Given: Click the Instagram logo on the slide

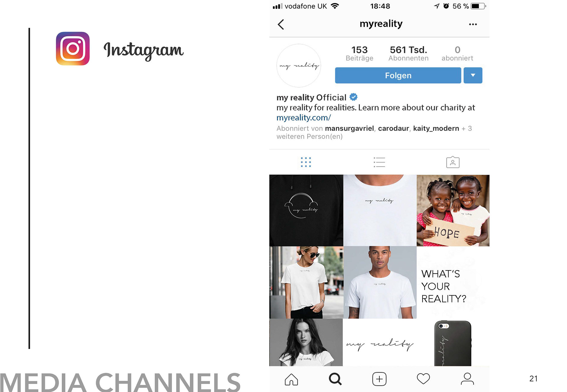Looking at the screenshot, I should tap(73, 49).
